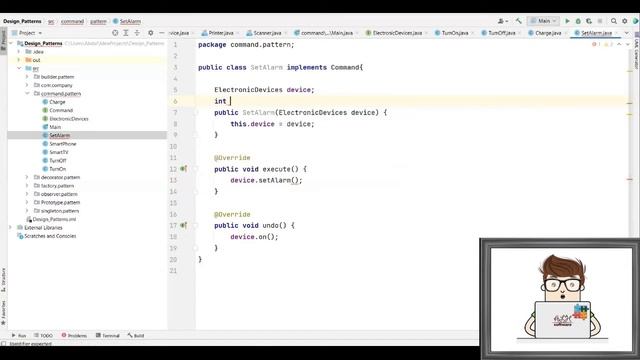Screen dimensions: 640x360
Task: Expand the builder.pattern package
Action: point(27,77)
